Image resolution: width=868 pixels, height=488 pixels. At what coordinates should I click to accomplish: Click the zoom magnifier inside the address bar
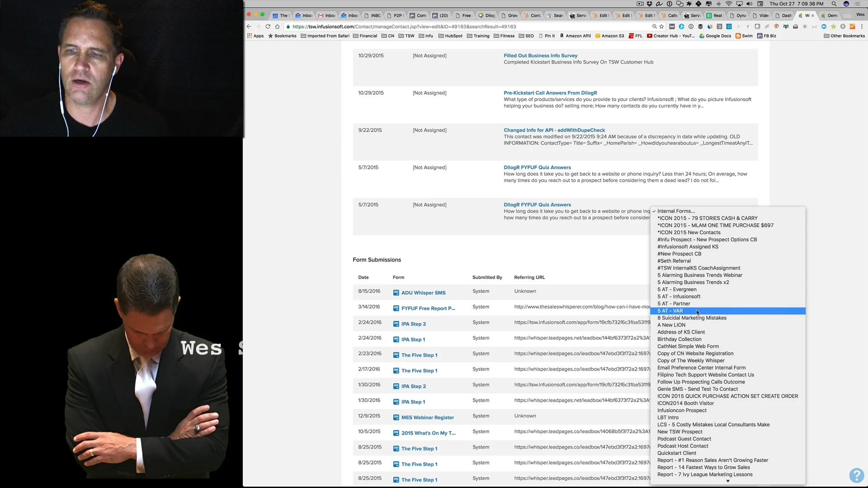[654, 27]
